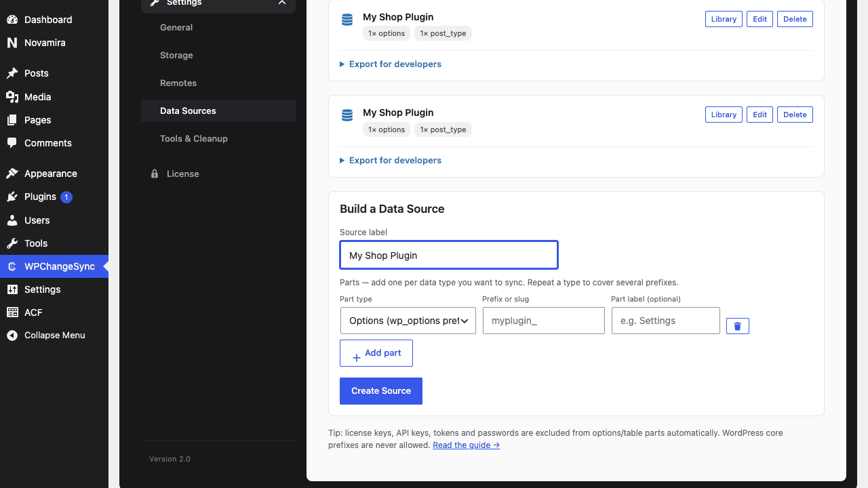
Task: Click the Dashboard gauge icon
Action: tap(12, 20)
